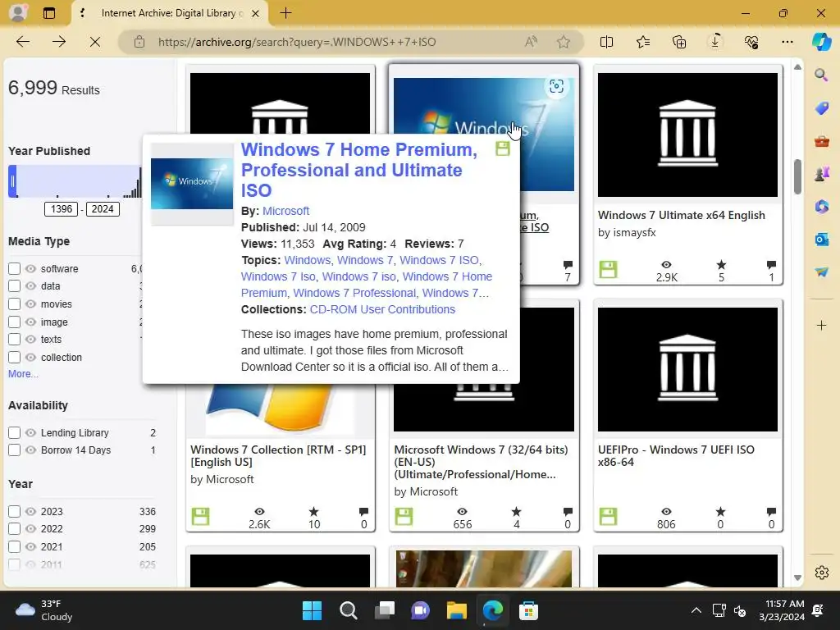Open sidebar settings gear icon
Viewport: 840px width, 630px height.
pyautogui.click(x=821, y=573)
